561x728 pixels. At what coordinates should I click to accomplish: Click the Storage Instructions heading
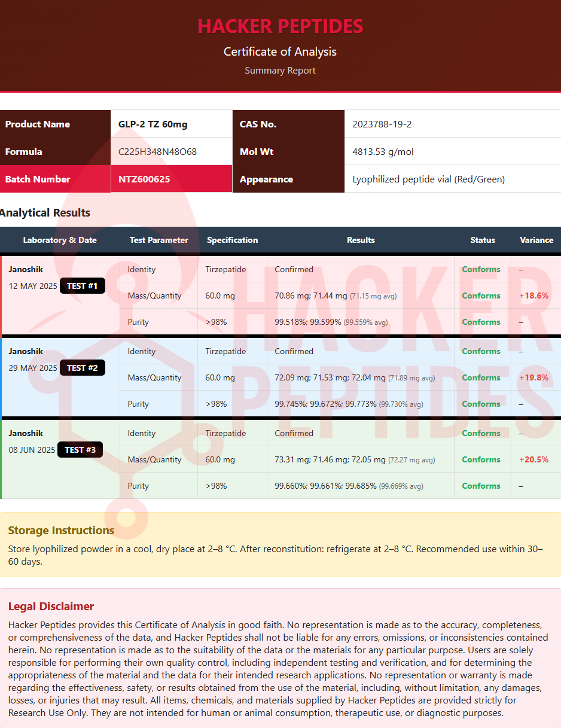pyautogui.click(x=61, y=531)
